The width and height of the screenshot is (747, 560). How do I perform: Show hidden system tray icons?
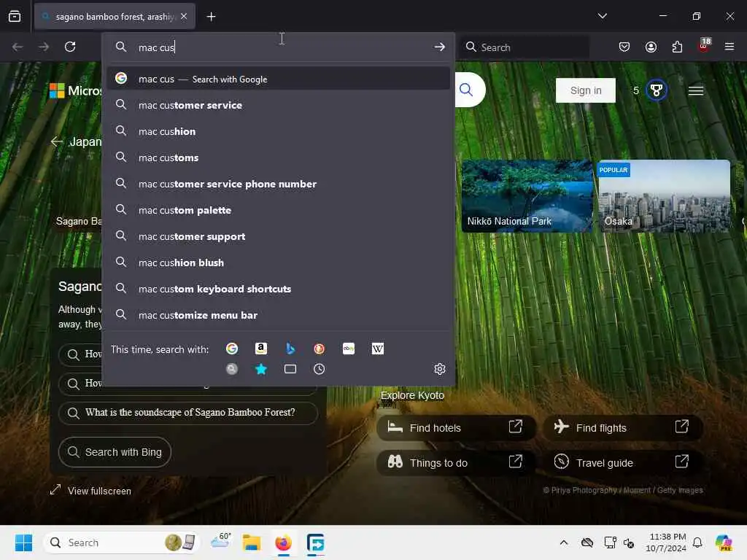[x=564, y=542]
